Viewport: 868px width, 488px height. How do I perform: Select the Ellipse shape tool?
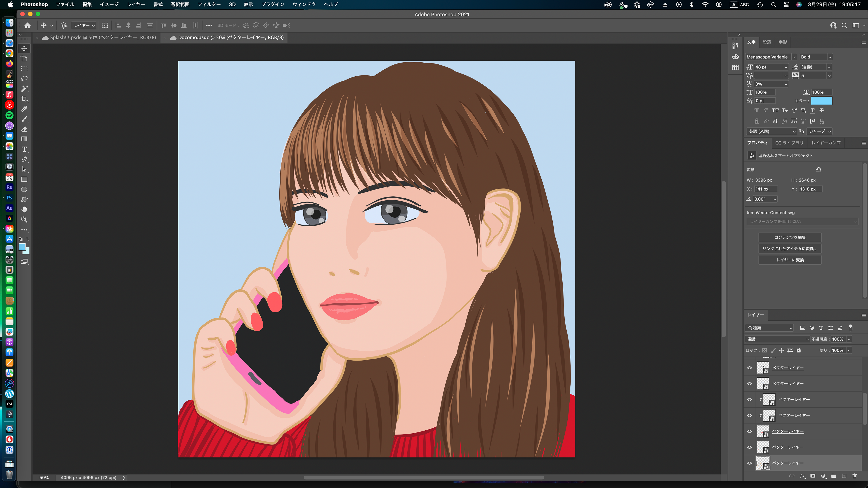point(24,189)
